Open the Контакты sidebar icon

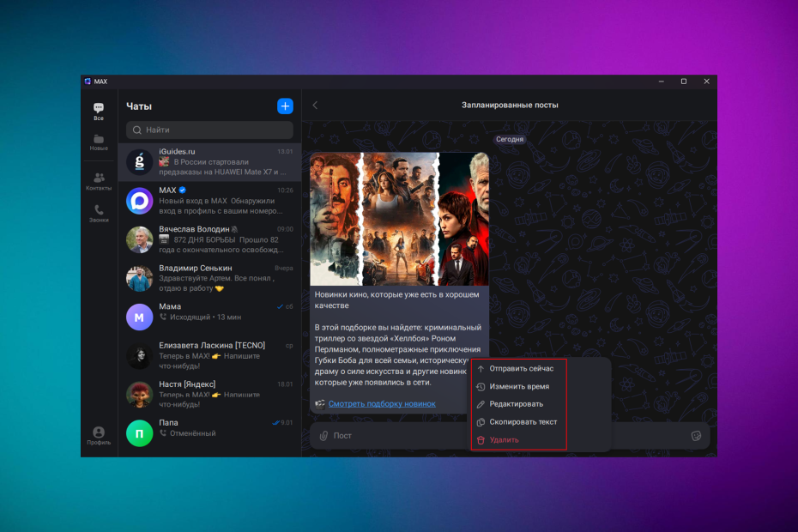point(99,181)
